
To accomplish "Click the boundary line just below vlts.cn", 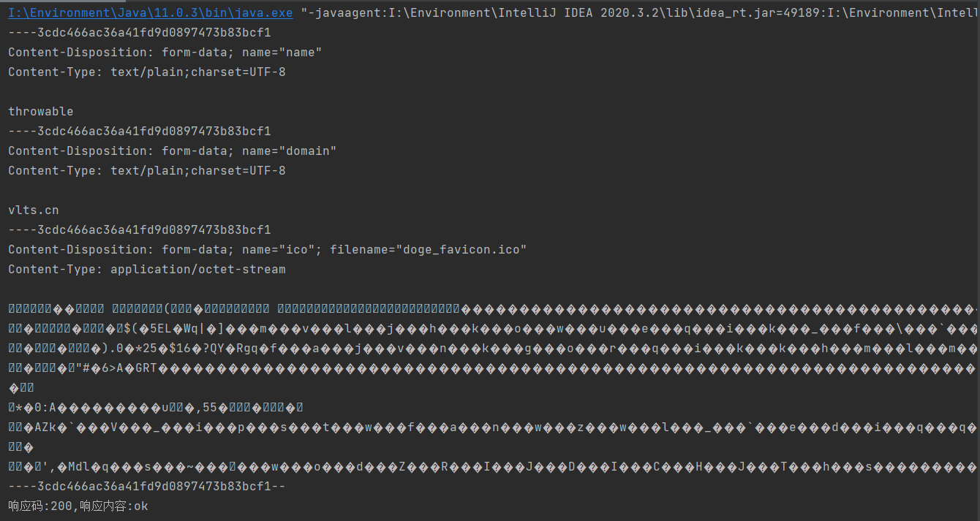I will click(x=140, y=230).
